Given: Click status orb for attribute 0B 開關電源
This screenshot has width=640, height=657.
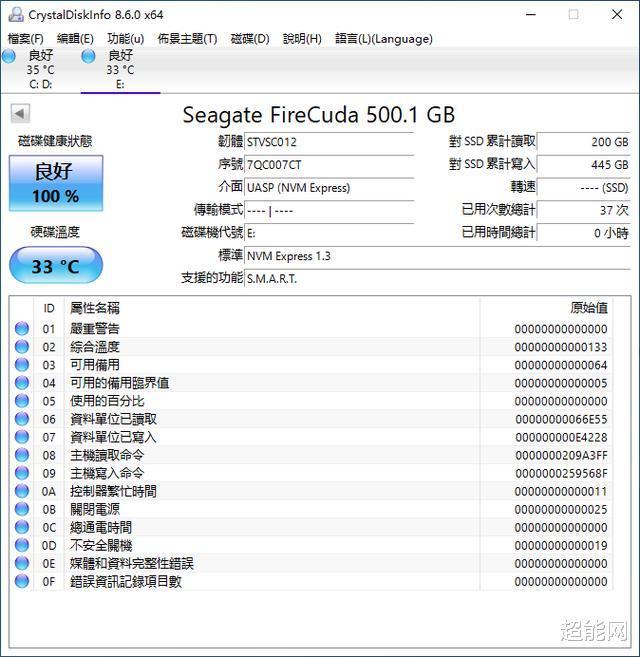Looking at the screenshot, I should [x=22, y=509].
